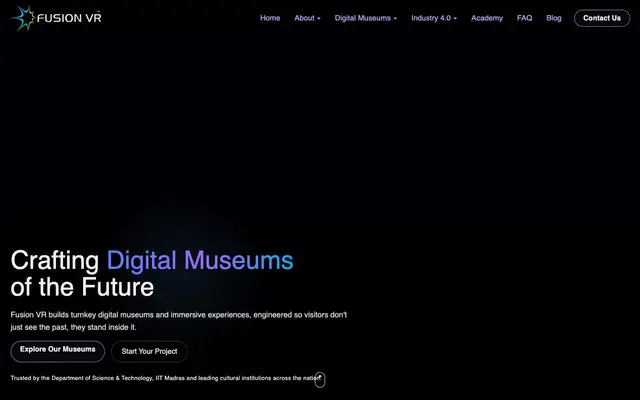
Task: Click the 'Trusted by the Department' line
Action: click(x=165, y=378)
